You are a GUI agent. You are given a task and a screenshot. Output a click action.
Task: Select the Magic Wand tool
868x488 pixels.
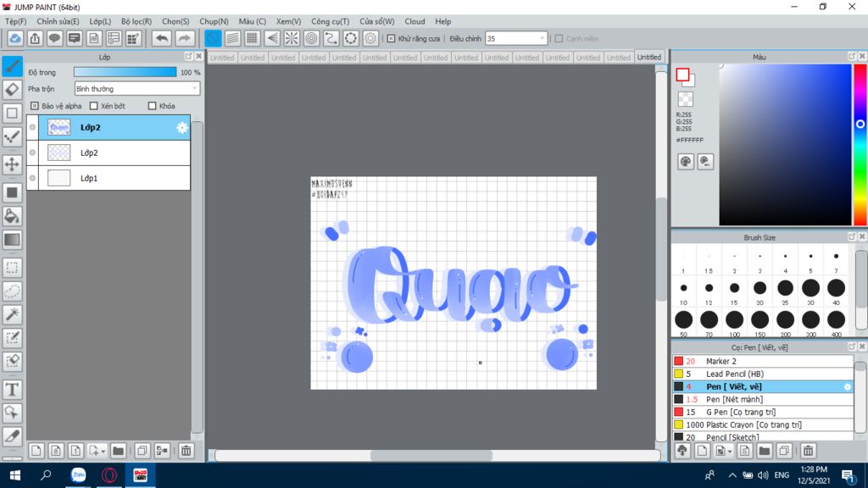click(x=12, y=314)
